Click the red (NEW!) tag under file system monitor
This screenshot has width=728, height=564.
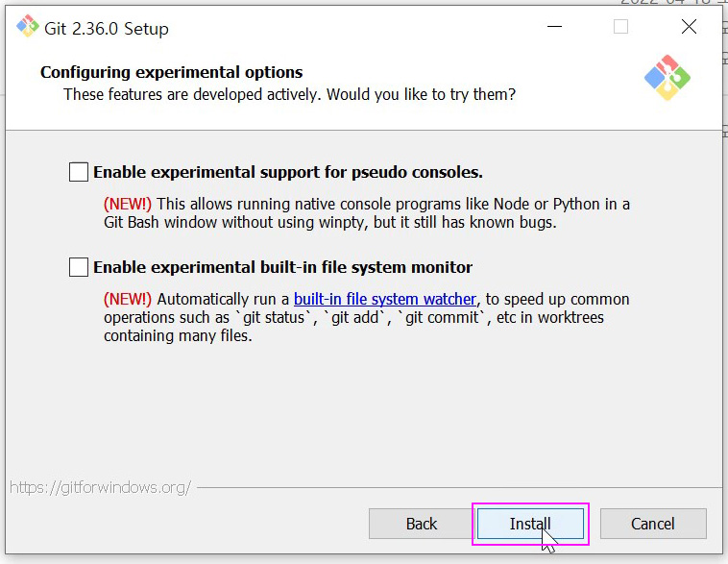[127, 299]
